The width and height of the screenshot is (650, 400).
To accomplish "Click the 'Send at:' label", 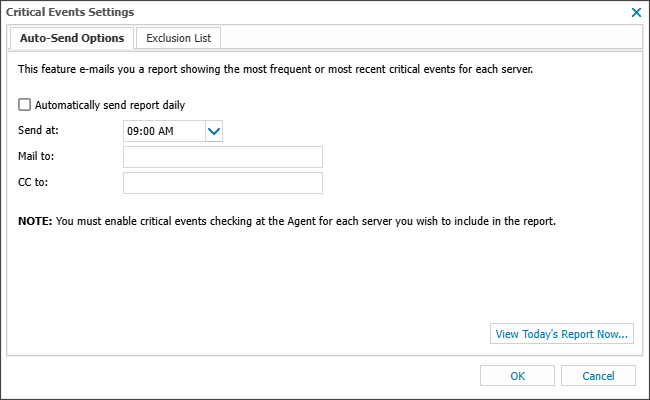I will point(39,131).
